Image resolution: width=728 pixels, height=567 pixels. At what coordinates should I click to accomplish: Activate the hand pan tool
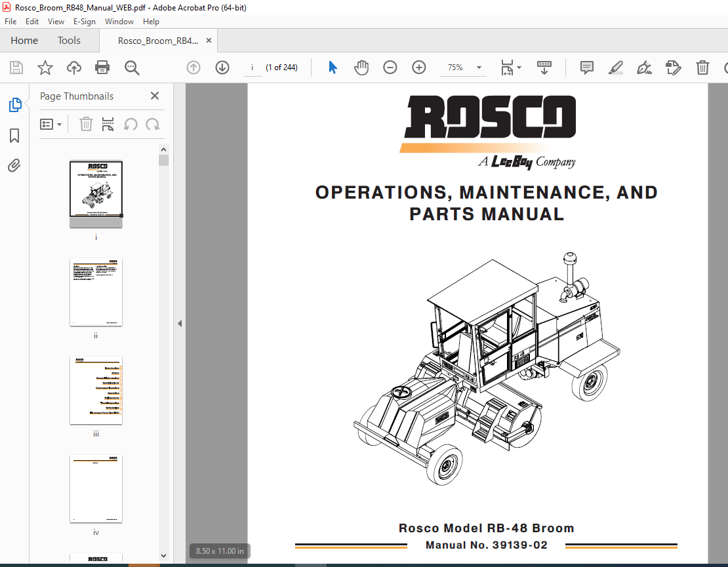pyautogui.click(x=361, y=68)
